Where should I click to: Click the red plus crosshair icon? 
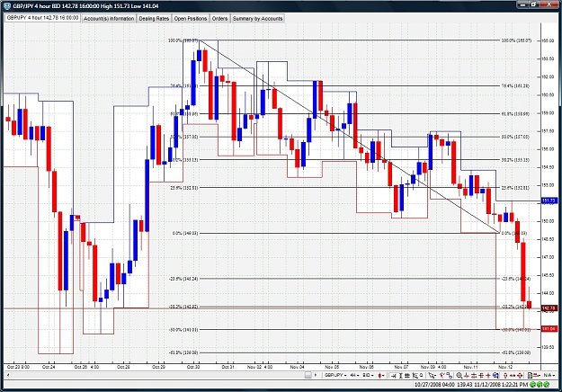(488, 376)
